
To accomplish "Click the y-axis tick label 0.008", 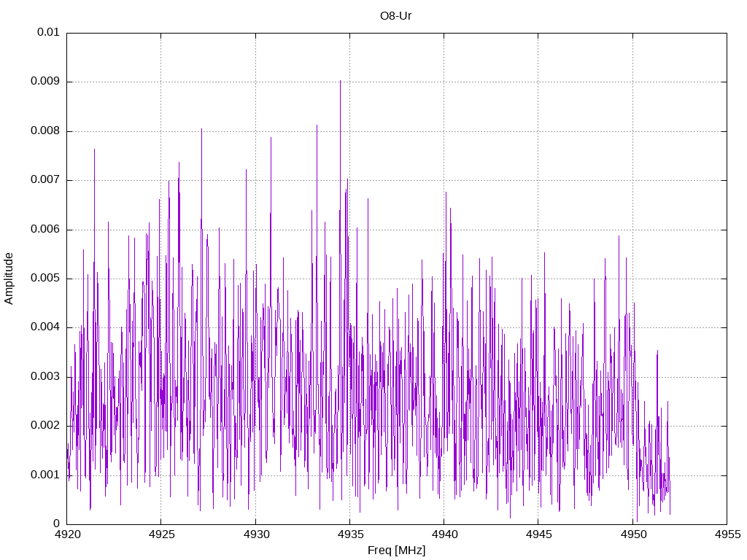I will click(x=45, y=131).
